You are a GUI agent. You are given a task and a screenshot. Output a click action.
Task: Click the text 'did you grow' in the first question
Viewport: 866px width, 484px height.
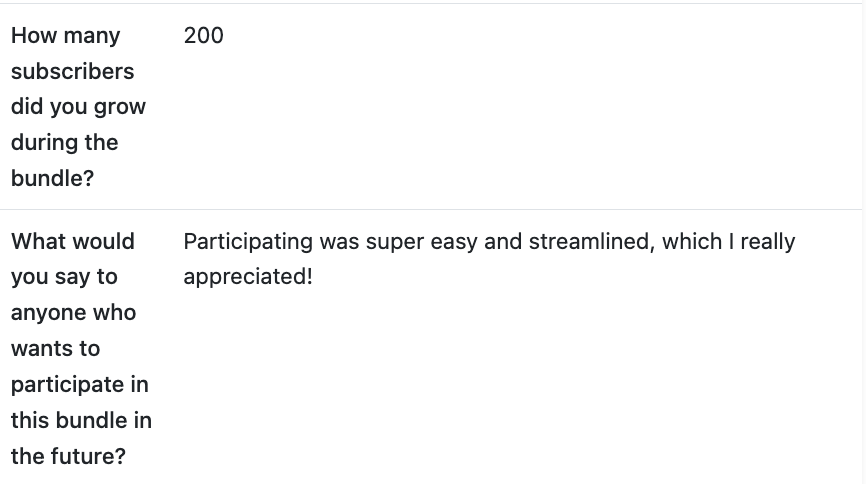tap(78, 107)
